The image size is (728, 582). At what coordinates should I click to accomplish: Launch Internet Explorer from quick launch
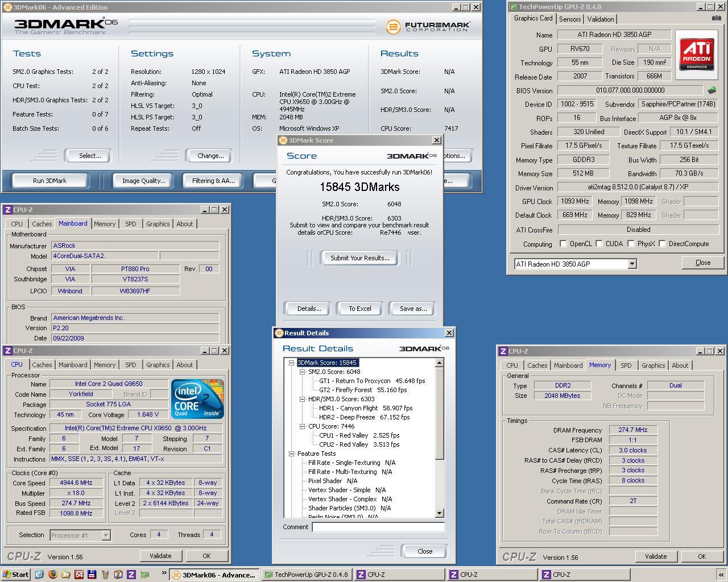coord(39,575)
